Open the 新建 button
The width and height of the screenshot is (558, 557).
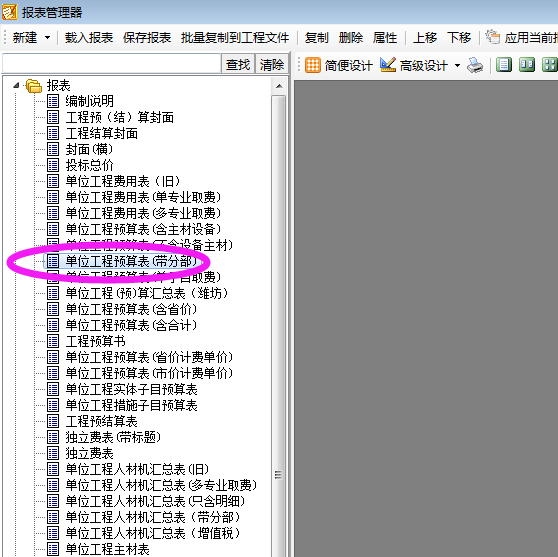pyautogui.click(x=25, y=37)
